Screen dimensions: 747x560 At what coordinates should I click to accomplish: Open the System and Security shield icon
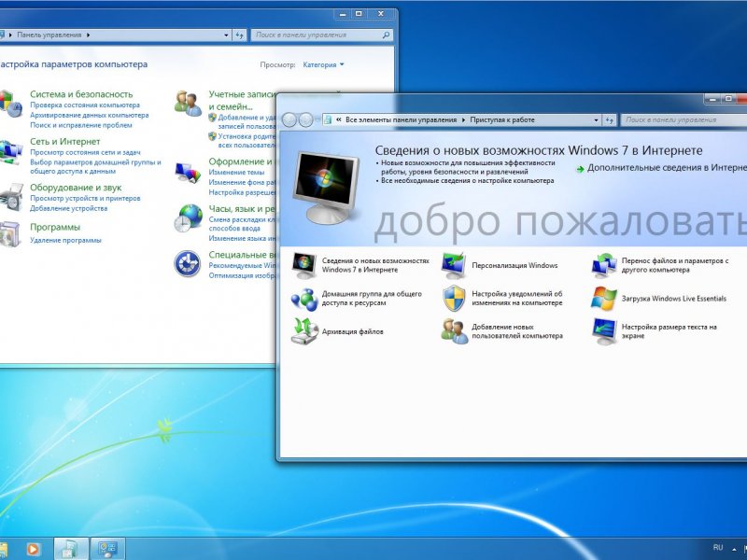(10, 104)
